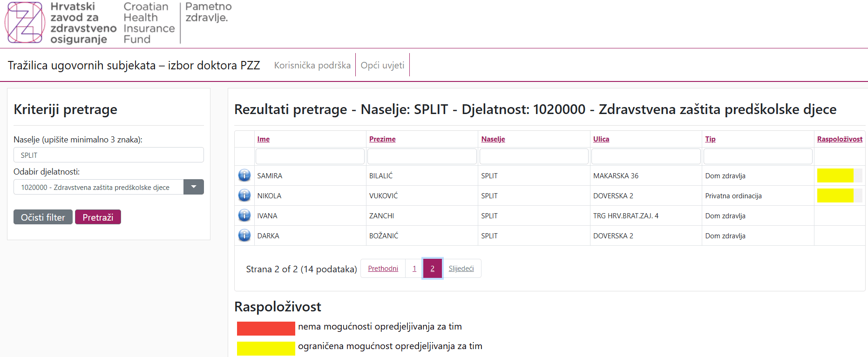
Task: Jump to results page 1
Action: pos(414,269)
